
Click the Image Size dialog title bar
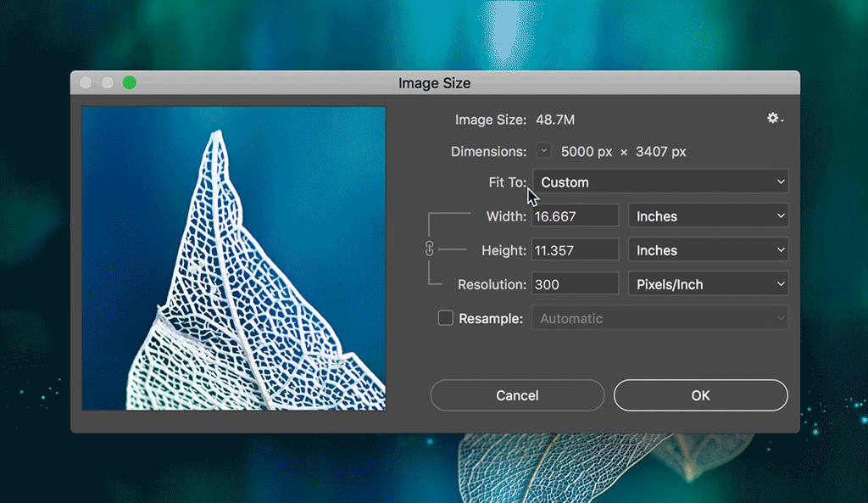(x=433, y=82)
